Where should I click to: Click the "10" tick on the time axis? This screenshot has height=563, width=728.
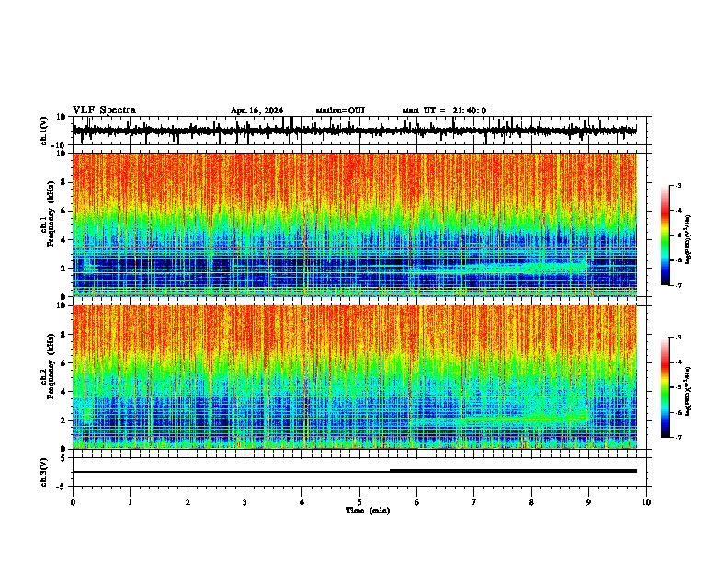click(646, 502)
